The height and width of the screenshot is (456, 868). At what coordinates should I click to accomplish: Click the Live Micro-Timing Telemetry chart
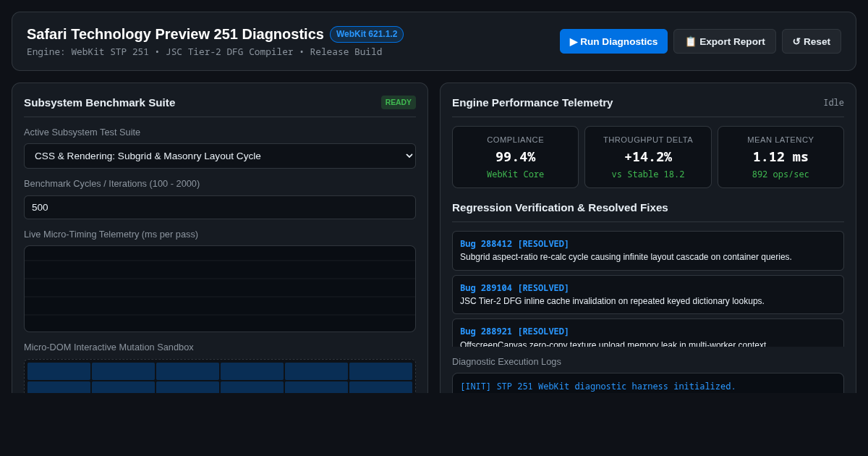pos(220,289)
